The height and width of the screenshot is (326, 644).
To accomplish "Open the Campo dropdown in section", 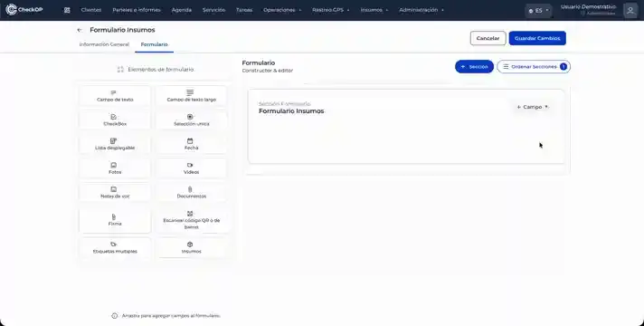I will click(533, 107).
